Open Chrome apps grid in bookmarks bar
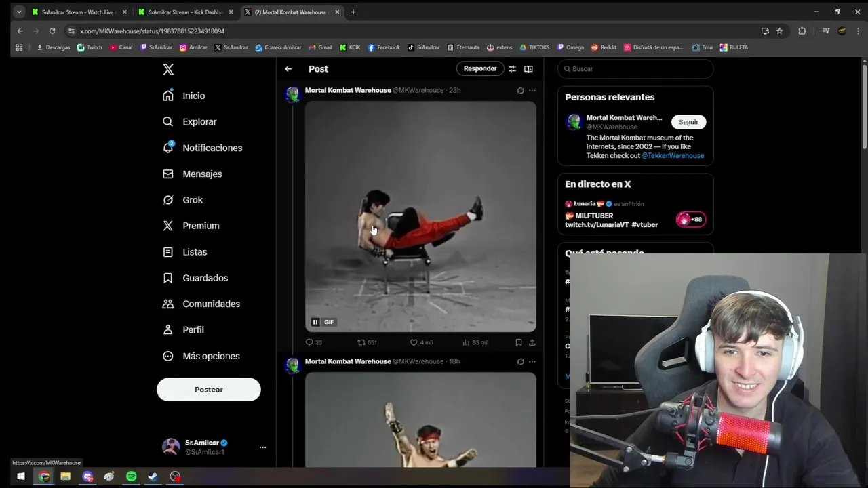Viewport: 868px width, 488px height. [x=19, y=47]
